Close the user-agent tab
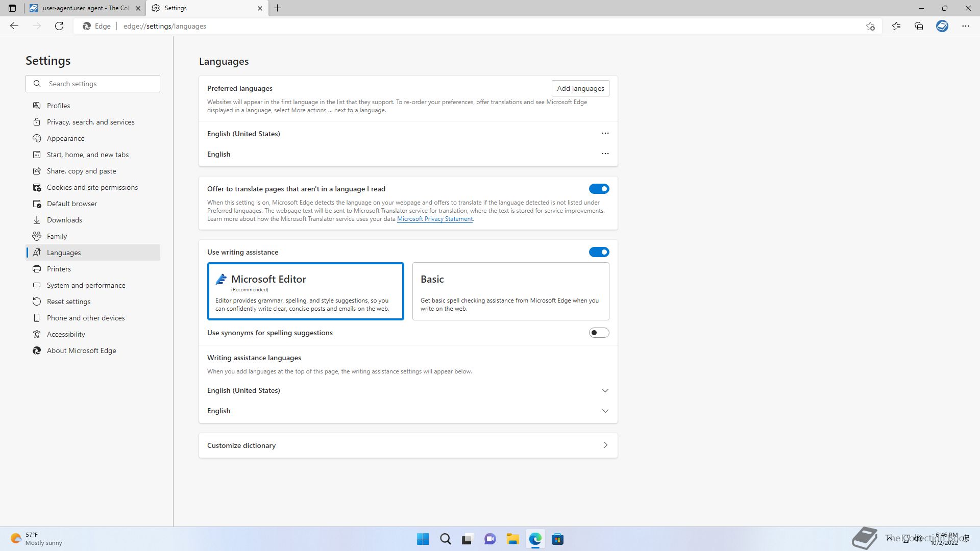The image size is (980, 551). (138, 8)
